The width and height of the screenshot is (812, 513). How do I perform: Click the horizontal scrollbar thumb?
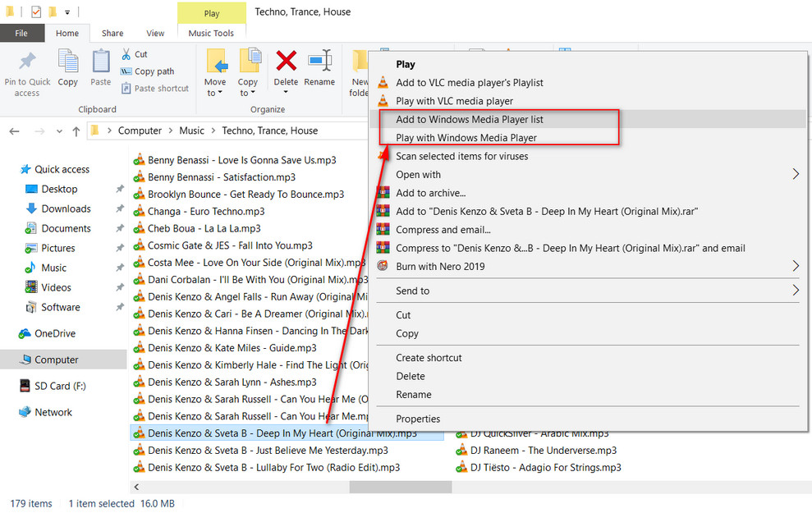click(x=400, y=487)
